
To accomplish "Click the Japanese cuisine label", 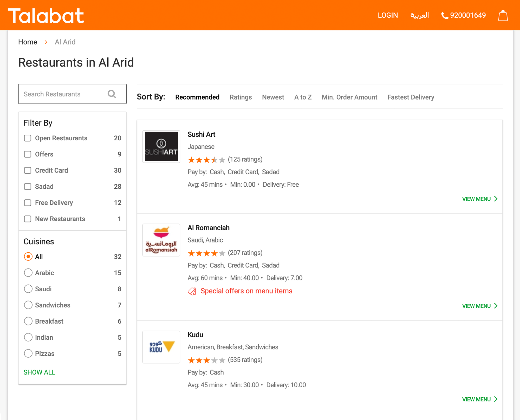I will 201,147.
